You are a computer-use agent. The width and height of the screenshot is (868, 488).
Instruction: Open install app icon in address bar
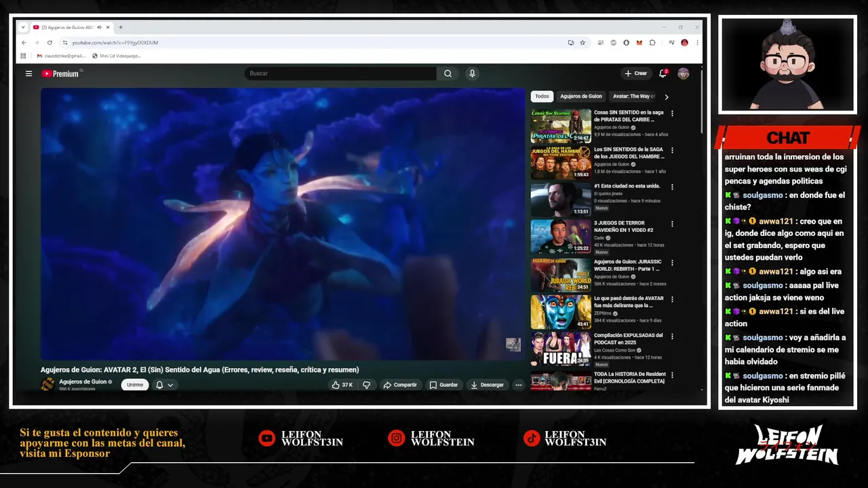571,43
